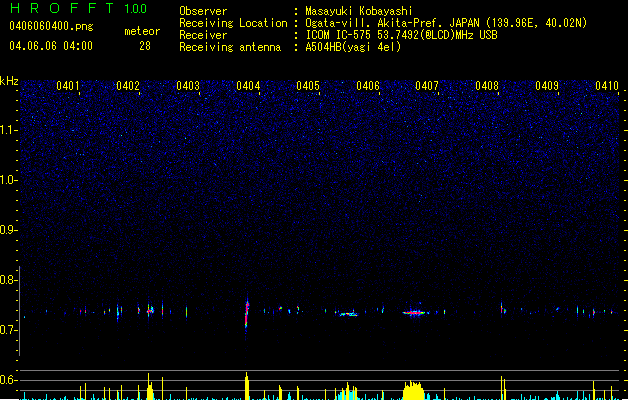The width and height of the screenshot is (629, 400).
Task: Click the 0.9 kHz axis label
Action: (x=8, y=230)
